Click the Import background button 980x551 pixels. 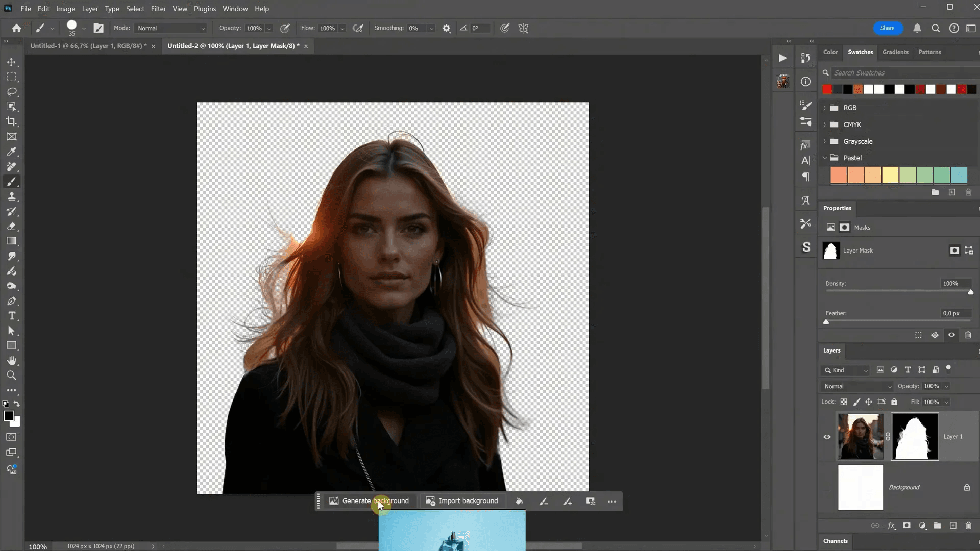pos(462,501)
